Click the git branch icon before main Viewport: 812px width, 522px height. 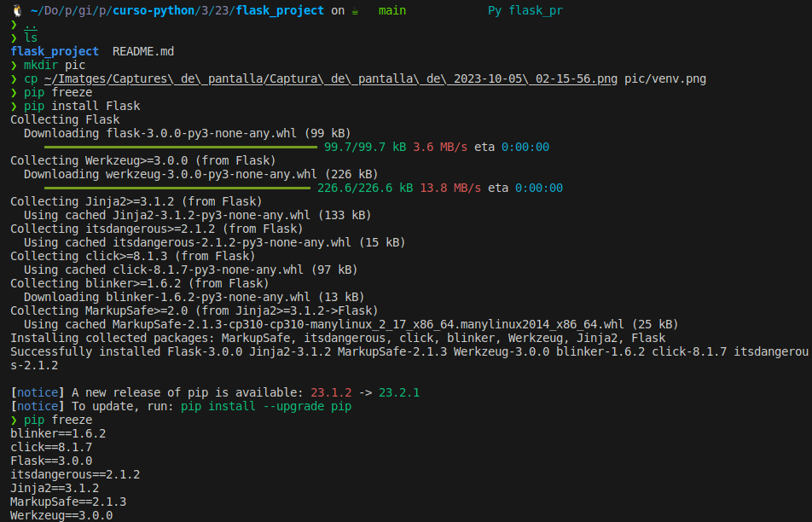[355, 11]
